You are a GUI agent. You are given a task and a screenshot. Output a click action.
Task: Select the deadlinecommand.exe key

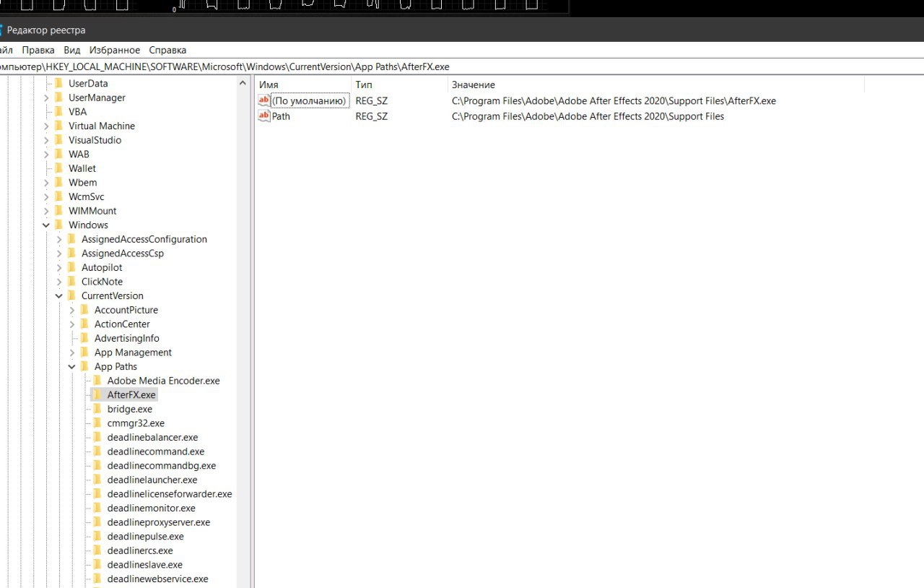155,451
